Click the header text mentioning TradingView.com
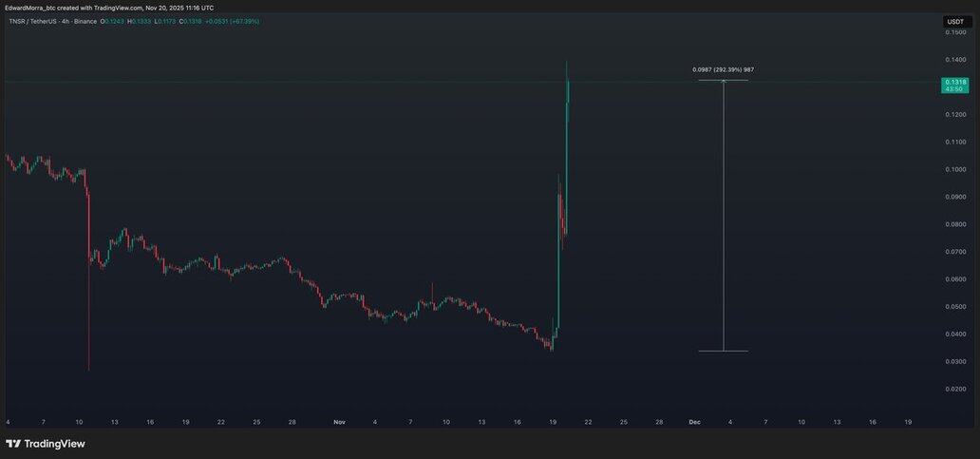This screenshot has width=980, height=459. [x=109, y=8]
